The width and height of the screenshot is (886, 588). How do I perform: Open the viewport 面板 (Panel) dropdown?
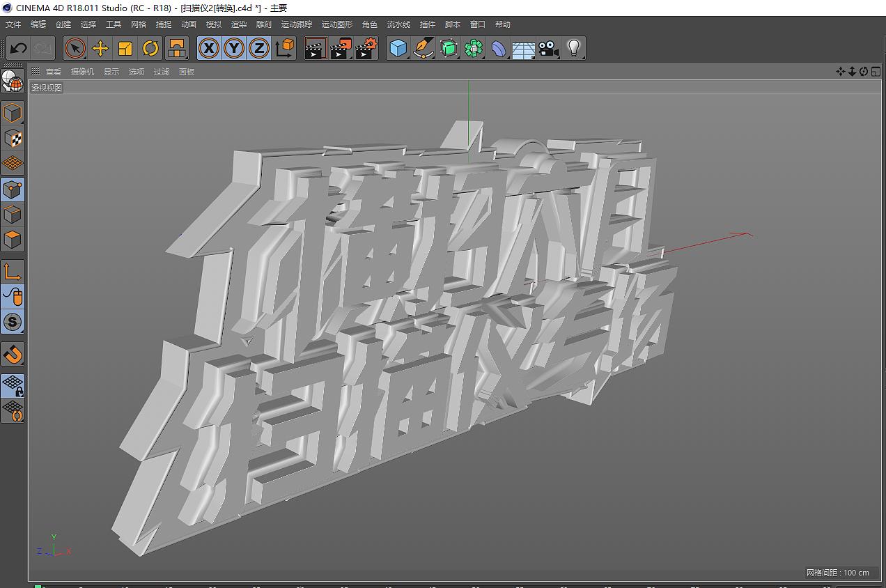[x=187, y=72]
